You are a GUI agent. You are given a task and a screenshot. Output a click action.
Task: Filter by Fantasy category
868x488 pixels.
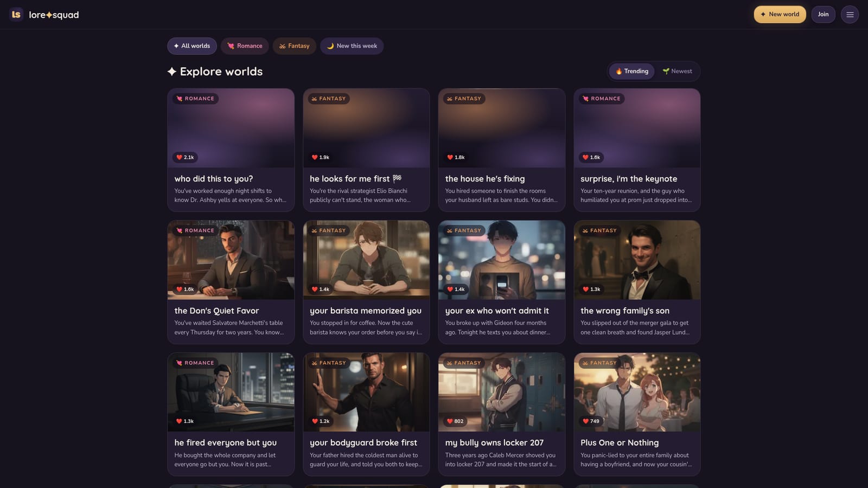click(295, 46)
